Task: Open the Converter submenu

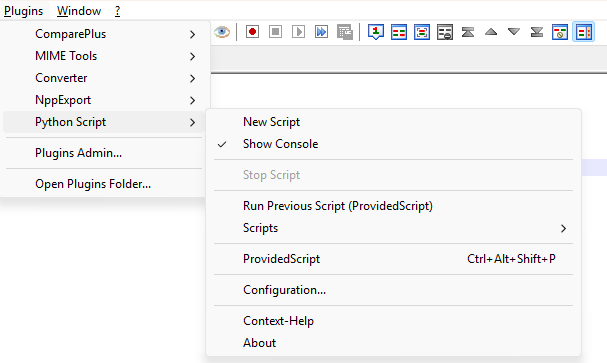Action: (x=103, y=78)
